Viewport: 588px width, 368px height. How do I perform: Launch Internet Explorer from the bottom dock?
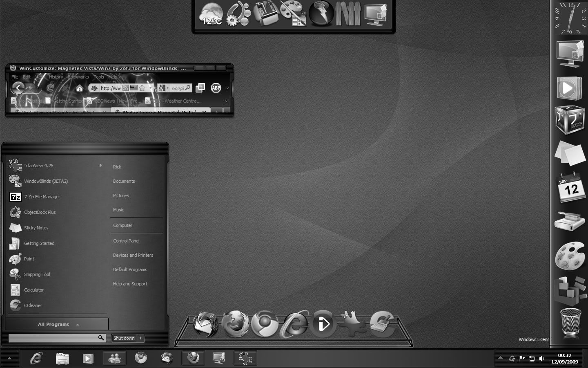click(294, 324)
